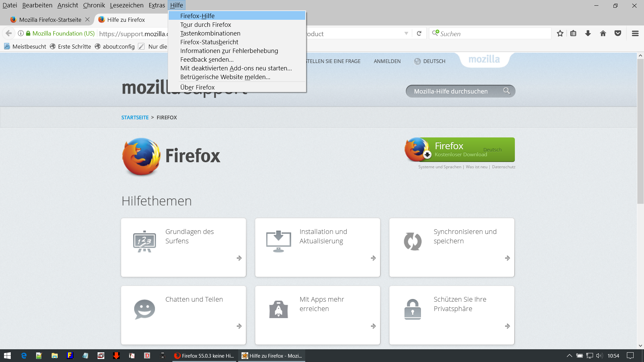Open the bookmarks list icon

573,34
